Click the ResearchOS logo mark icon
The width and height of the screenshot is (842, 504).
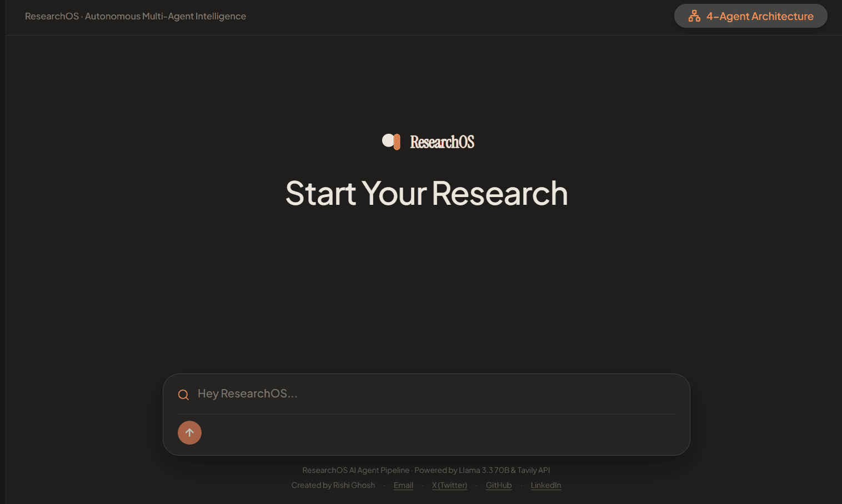[x=391, y=142]
